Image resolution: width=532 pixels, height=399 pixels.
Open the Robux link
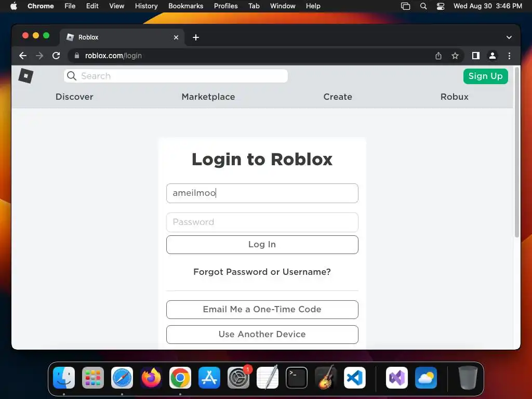click(x=454, y=97)
